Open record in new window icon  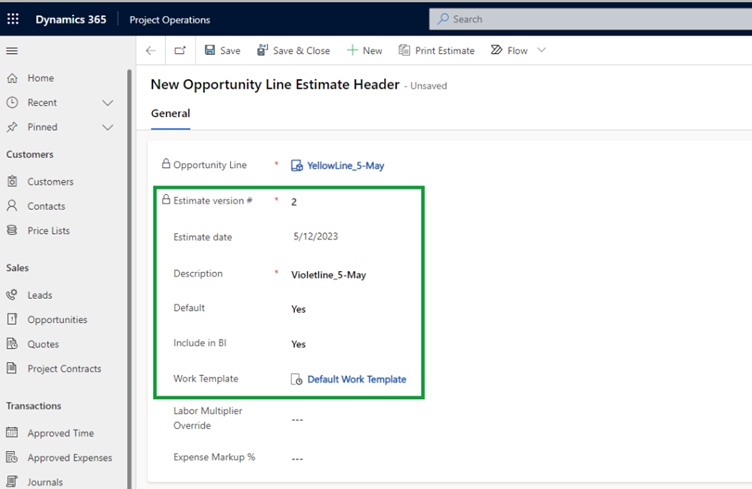(180, 50)
